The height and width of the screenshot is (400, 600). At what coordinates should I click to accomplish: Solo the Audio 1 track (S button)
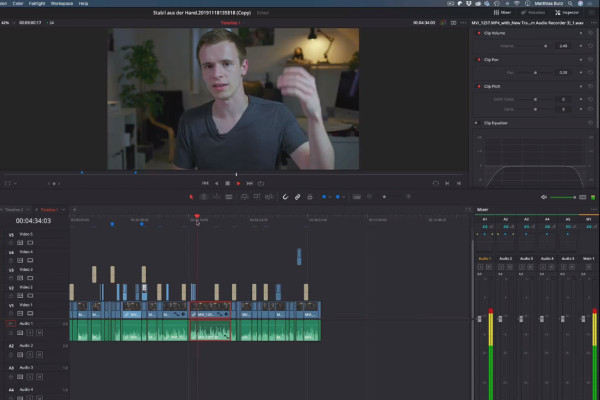tap(30, 333)
